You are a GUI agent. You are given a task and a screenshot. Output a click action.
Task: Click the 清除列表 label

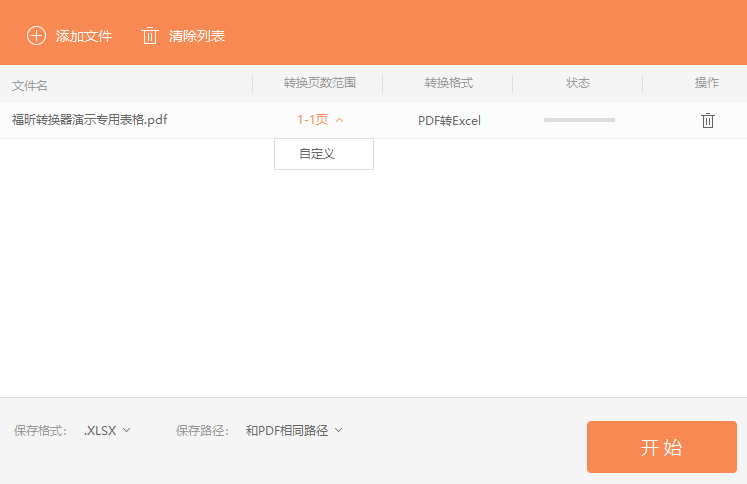(197, 36)
